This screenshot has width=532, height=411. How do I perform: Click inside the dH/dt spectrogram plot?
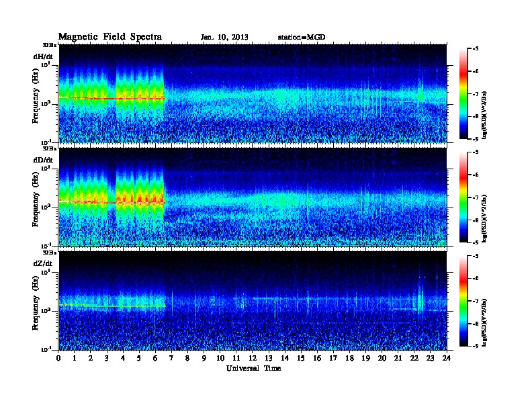click(253, 93)
